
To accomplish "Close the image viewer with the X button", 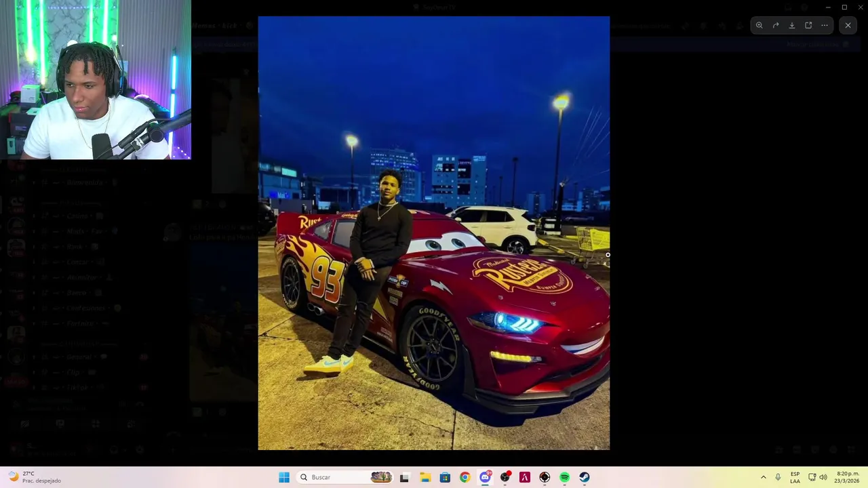I will click(848, 26).
